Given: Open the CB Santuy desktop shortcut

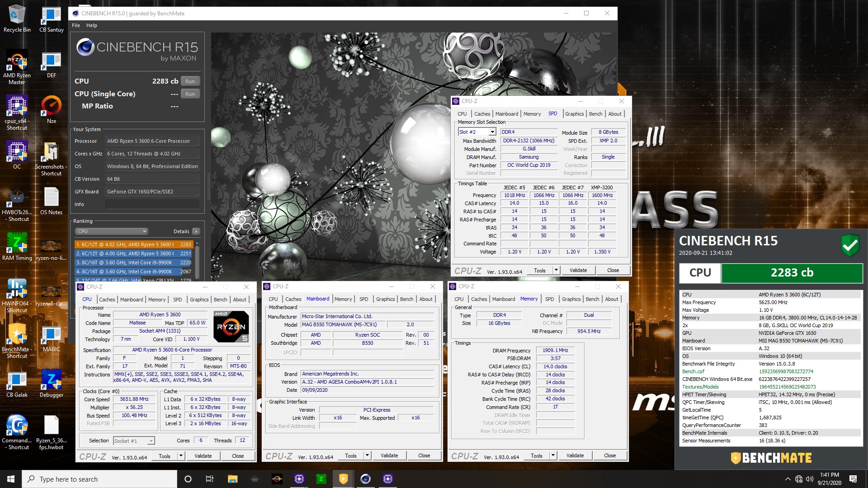Looking at the screenshot, I should coord(52,19).
